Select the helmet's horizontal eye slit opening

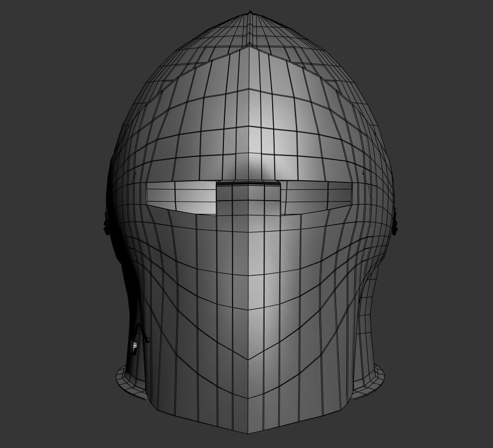[x=249, y=199]
